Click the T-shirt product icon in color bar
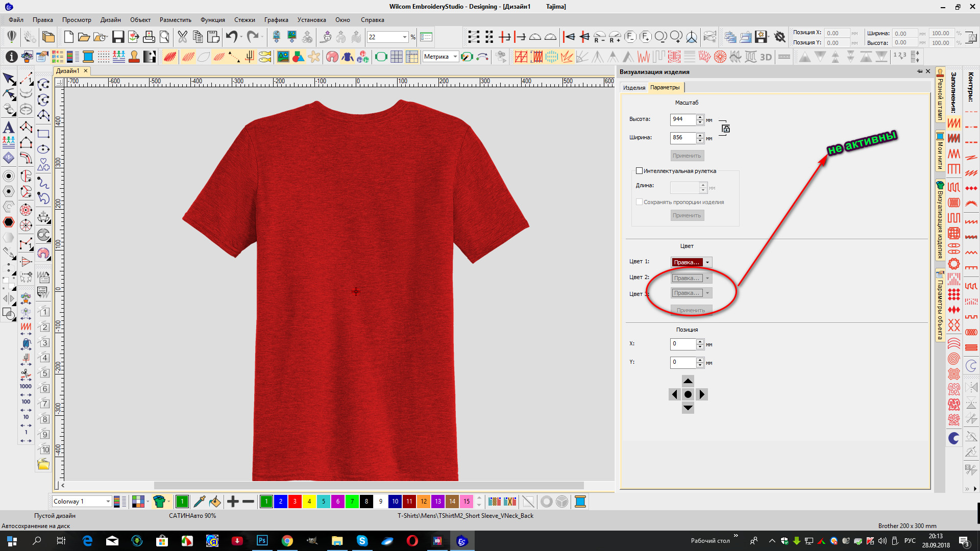The width and height of the screenshot is (980, 551). tap(159, 502)
